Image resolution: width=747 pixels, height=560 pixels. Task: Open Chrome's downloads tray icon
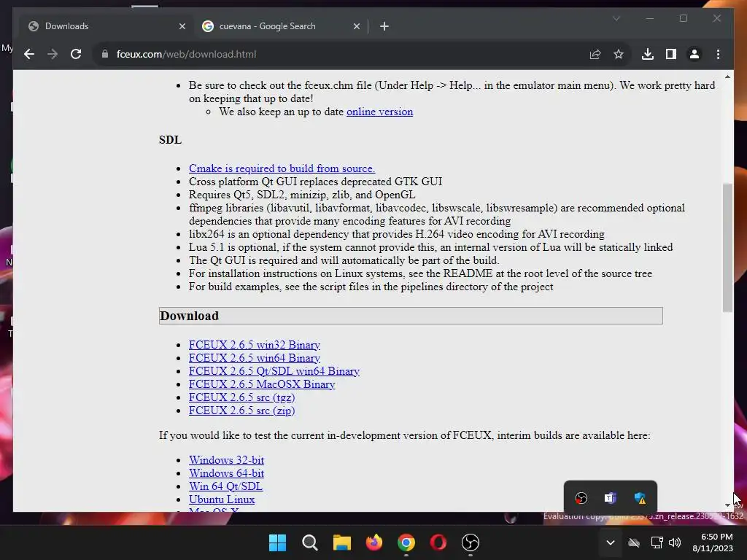click(648, 54)
